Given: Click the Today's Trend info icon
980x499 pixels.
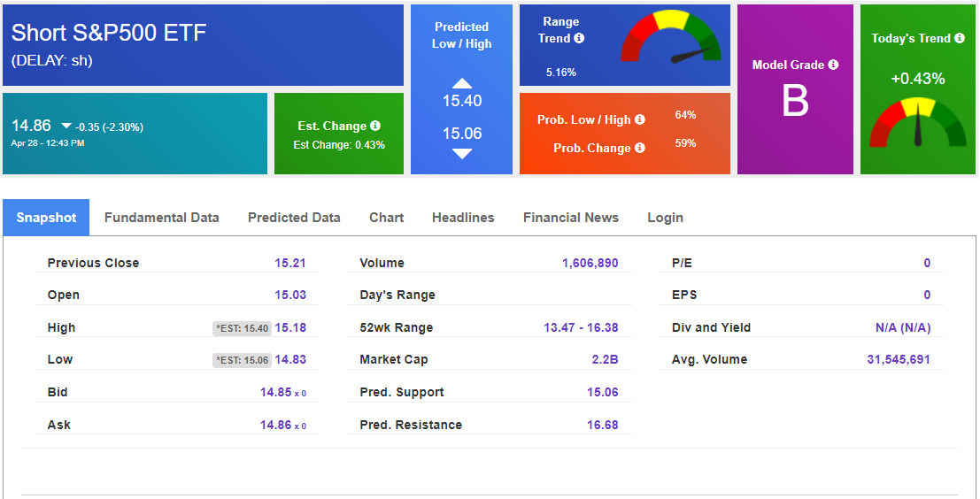Looking at the screenshot, I should [x=960, y=38].
